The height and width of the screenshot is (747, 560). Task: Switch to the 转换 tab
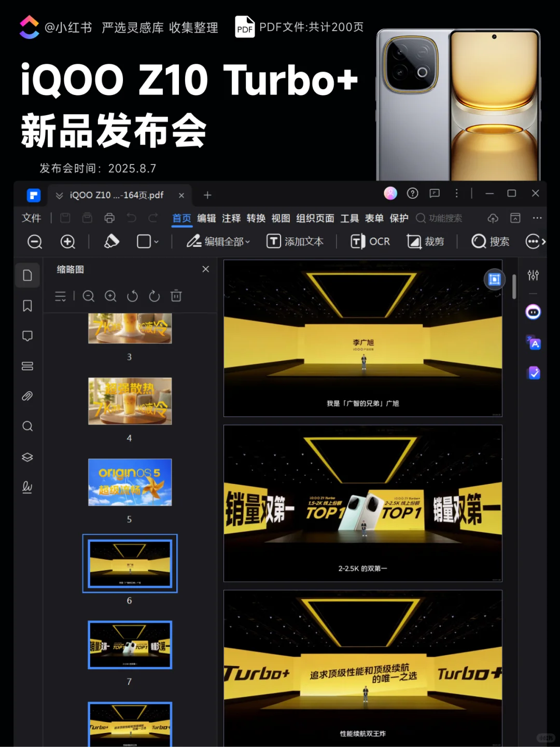tap(256, 218)
